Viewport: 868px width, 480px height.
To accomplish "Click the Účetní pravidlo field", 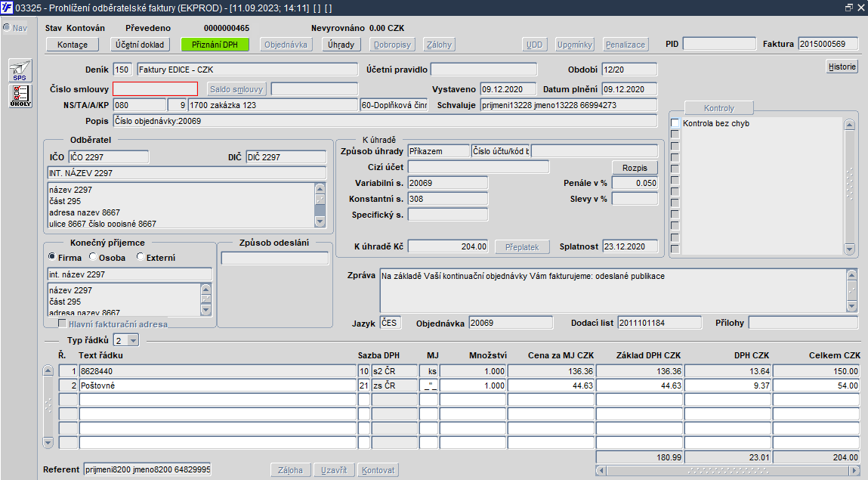I will pos(483,70).
